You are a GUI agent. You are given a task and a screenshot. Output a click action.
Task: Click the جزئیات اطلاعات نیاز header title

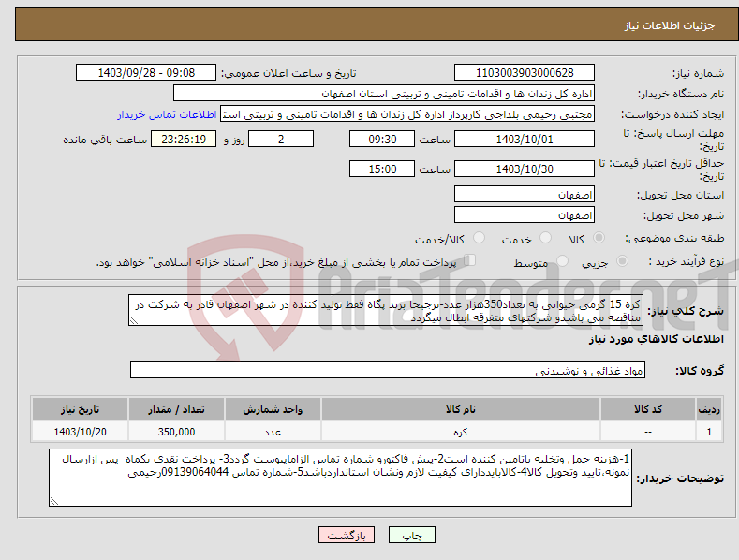tap(670, 25)
